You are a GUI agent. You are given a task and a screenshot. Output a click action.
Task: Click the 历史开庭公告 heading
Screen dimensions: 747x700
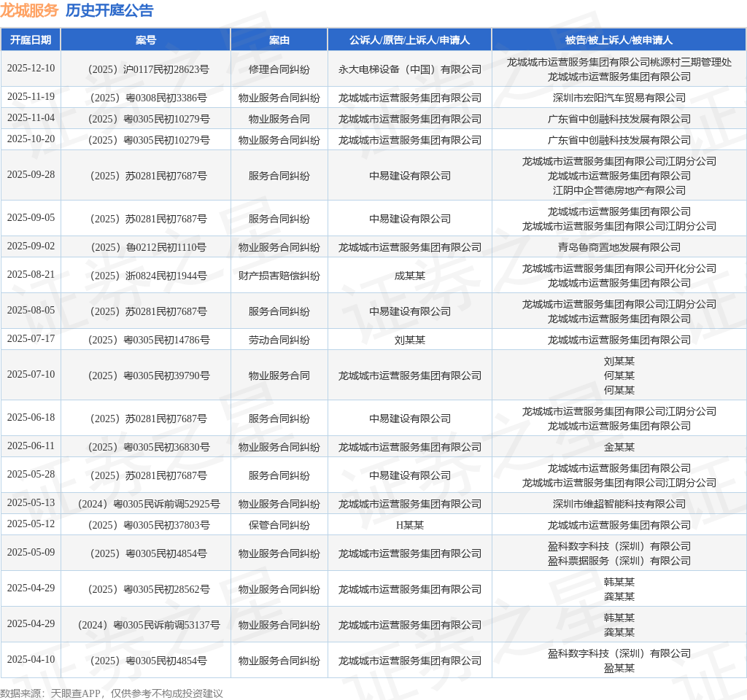click(109, 10)
